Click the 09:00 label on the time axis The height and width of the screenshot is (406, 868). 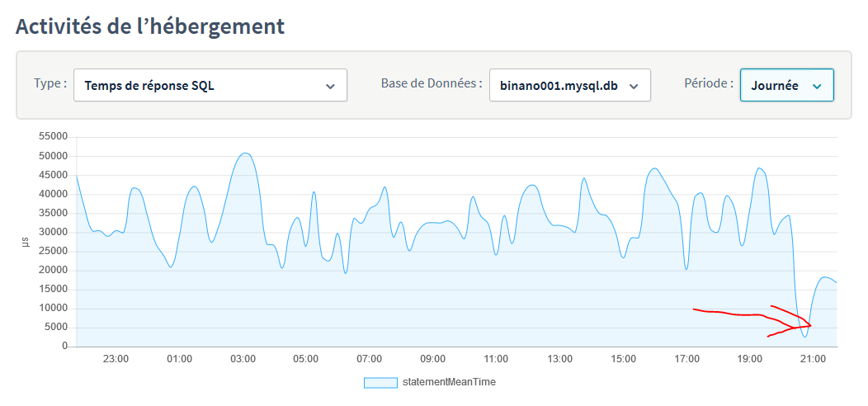tap(432, 360)
